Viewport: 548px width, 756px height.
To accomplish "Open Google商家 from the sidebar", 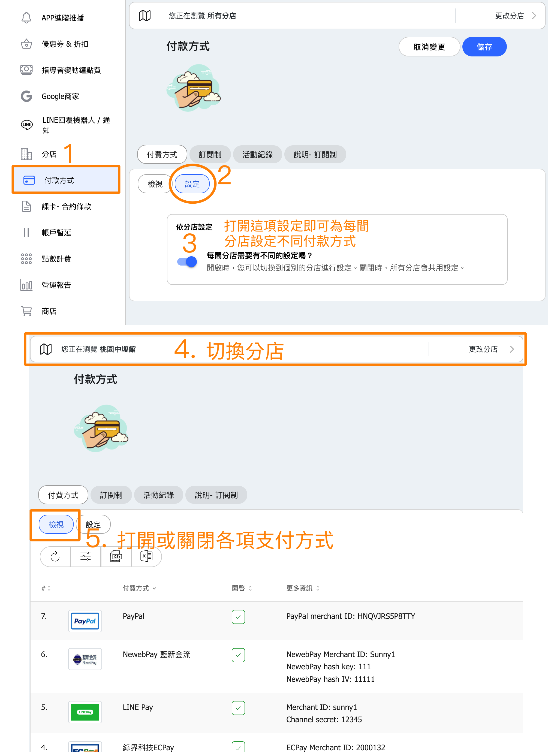I will (x=60, y=96).
